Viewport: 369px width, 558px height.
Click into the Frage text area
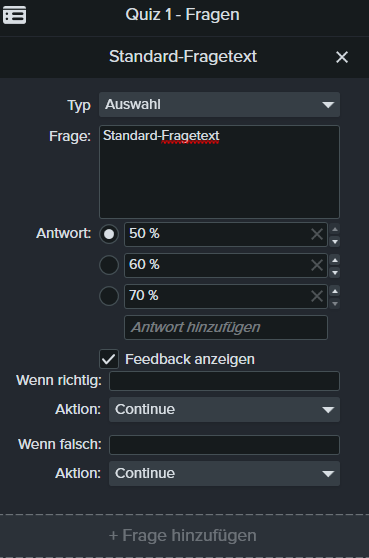pyautogui.click(x=220, y=172)
